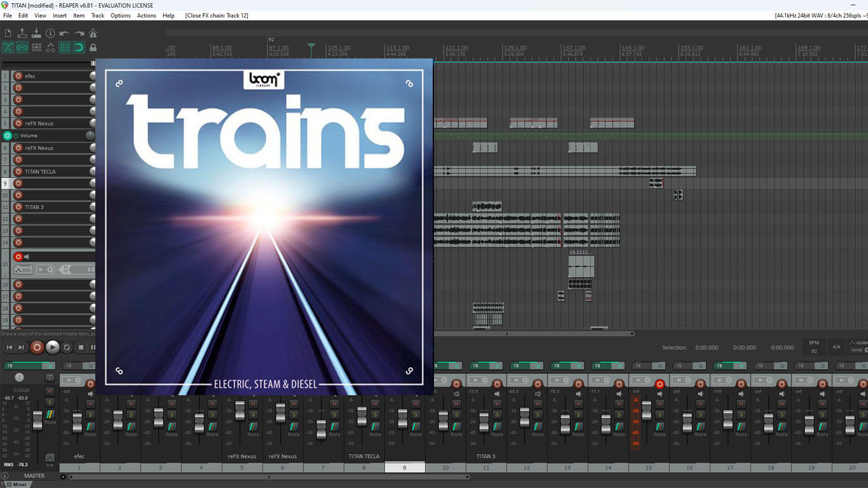This screenshot has height=488, width=868.
Task: Select mixer channel number 9 strip
Action: click(x=405, y=467)
